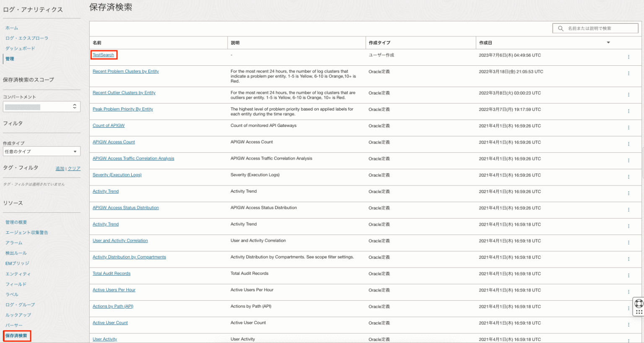This screenshot has height=343, width=644.
Task: Open the TestSearch saved search link
Action: (103, 55)
